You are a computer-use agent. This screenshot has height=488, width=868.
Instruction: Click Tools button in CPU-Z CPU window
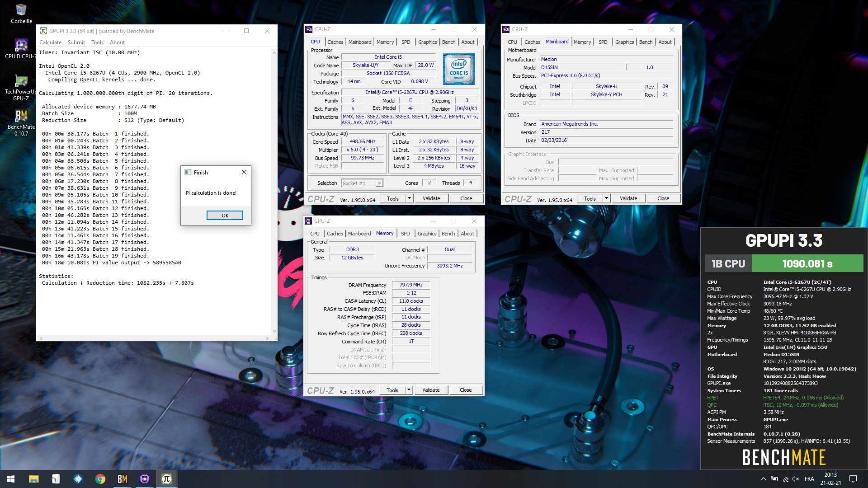[x=393, y=198]
